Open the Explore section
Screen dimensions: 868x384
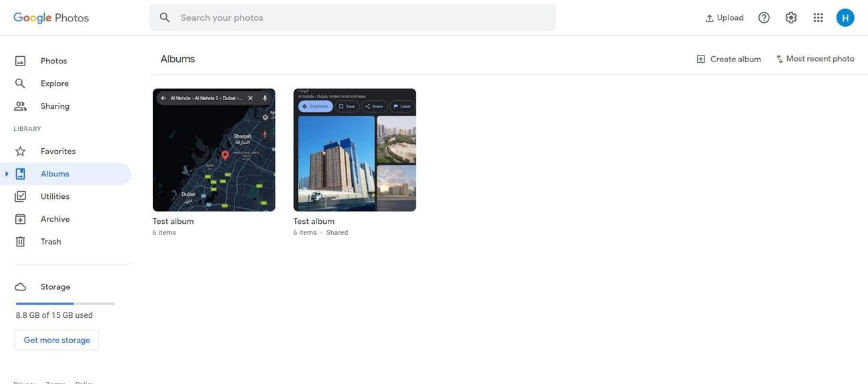coord(55,83)
